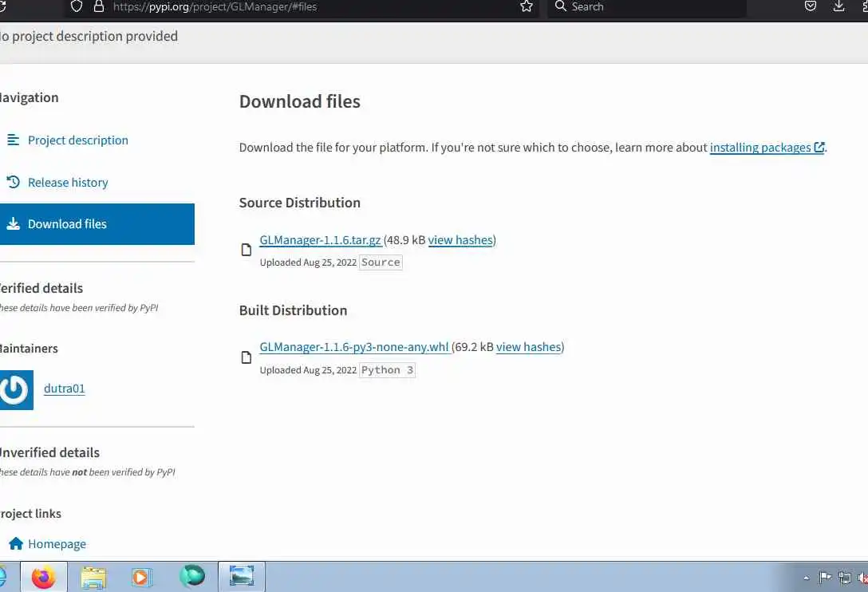Click the Python 3 tag label
This screenshot has height=592, width=868.
tap(387, 370)
